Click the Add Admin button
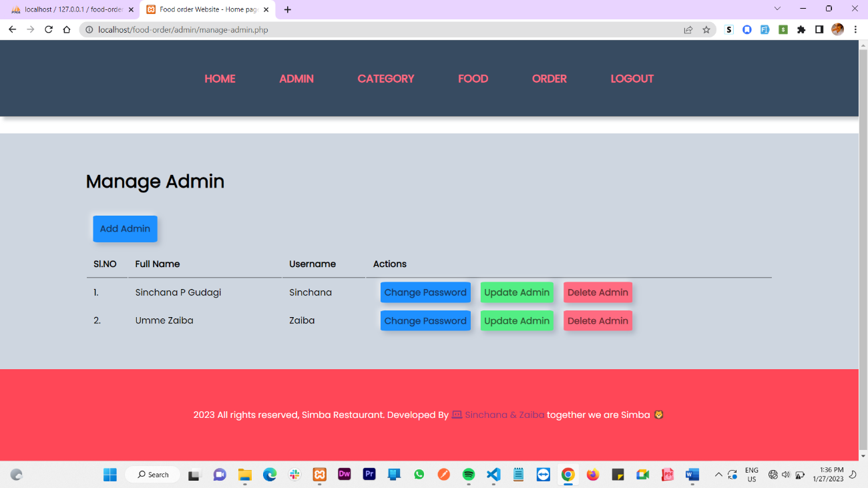 point(125,228)
